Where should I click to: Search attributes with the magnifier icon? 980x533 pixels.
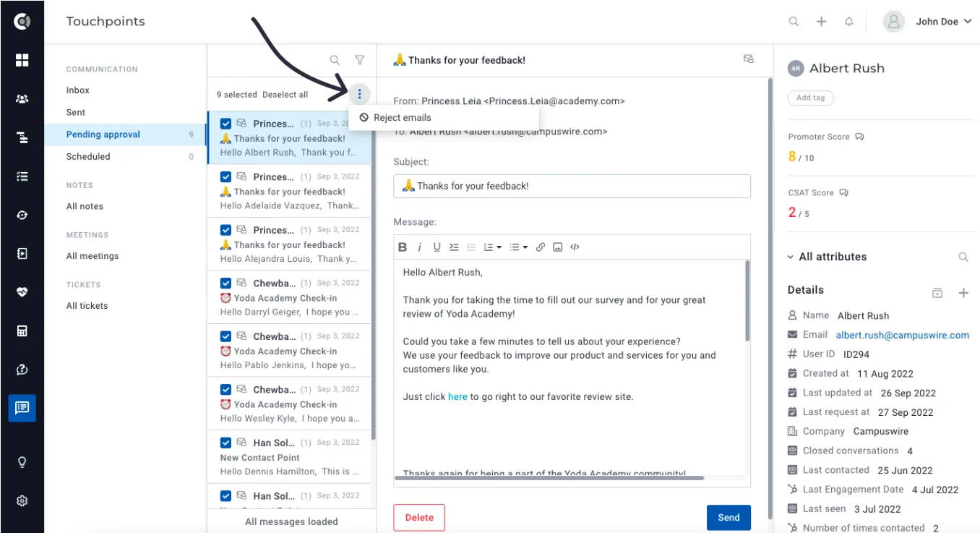coord(963,257)
